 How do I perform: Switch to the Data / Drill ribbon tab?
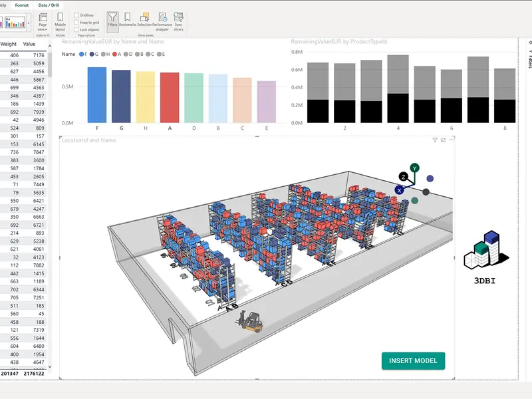(x=49, y=5)
